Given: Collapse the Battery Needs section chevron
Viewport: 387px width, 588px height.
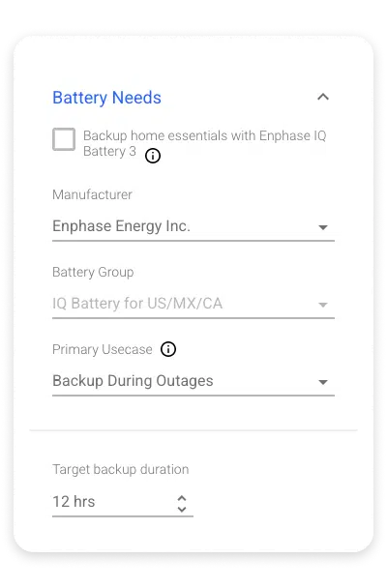Looking at the screenshot, I should (323, 97).
